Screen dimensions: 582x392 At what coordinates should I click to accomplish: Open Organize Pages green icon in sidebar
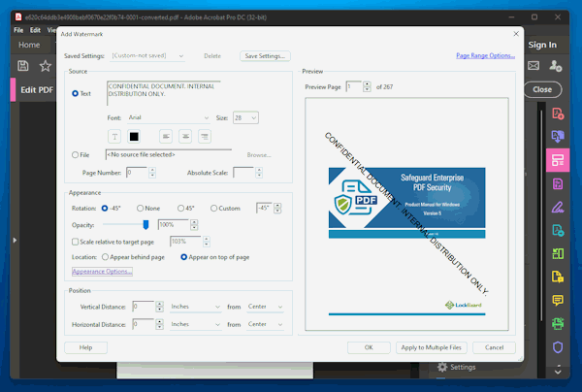click(x=558, y=254)
